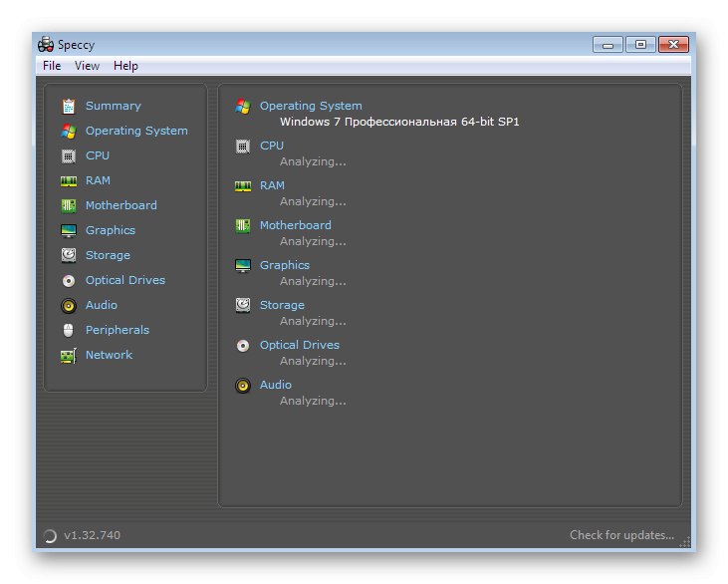
Task: Click the RAM icon in the summary pane
Action: [x=243, y=186]
